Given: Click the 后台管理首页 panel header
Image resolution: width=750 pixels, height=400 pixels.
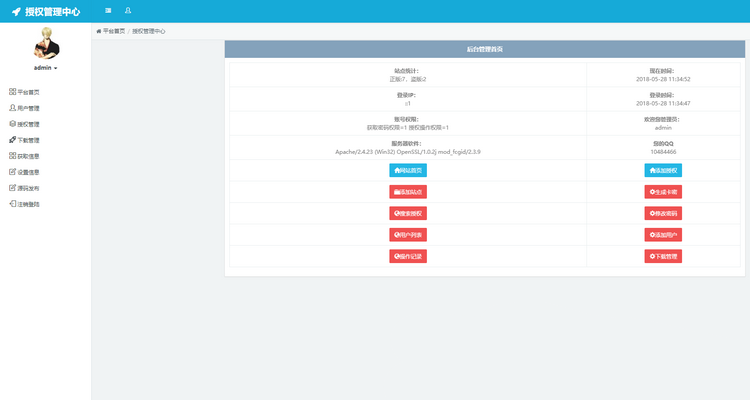Looking at the screenshot, I should (485, 49).
